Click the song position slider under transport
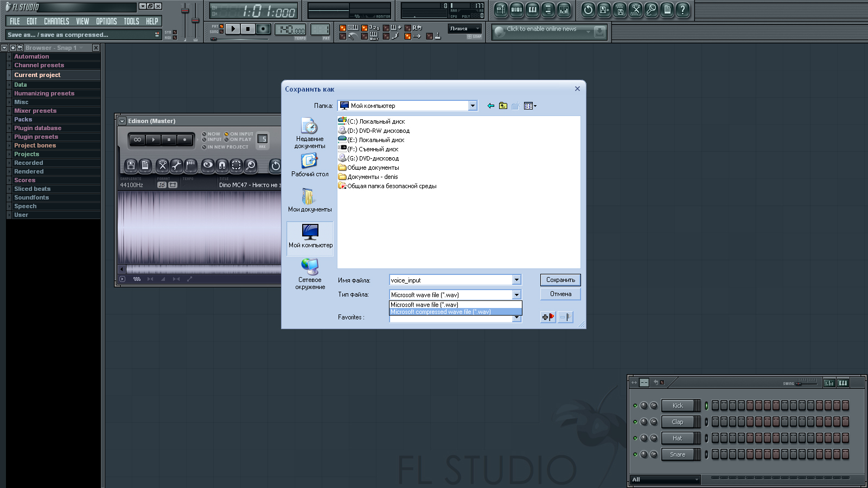This screenshot has width=868, height=488. [240, 39]
